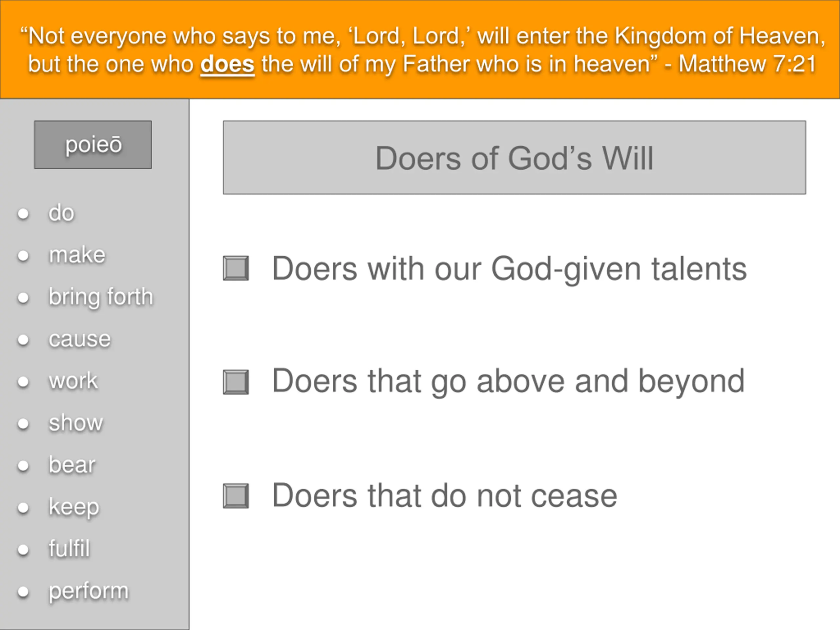Click the bullet dot beside show
This screenshot has width=840, height=630.
23,424
